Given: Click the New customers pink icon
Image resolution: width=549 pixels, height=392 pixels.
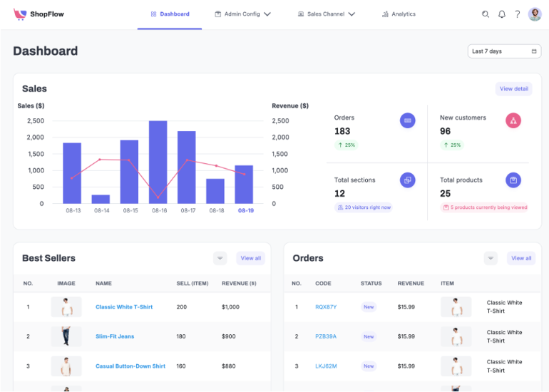Looking at the screenshot, I should (513, 120).
